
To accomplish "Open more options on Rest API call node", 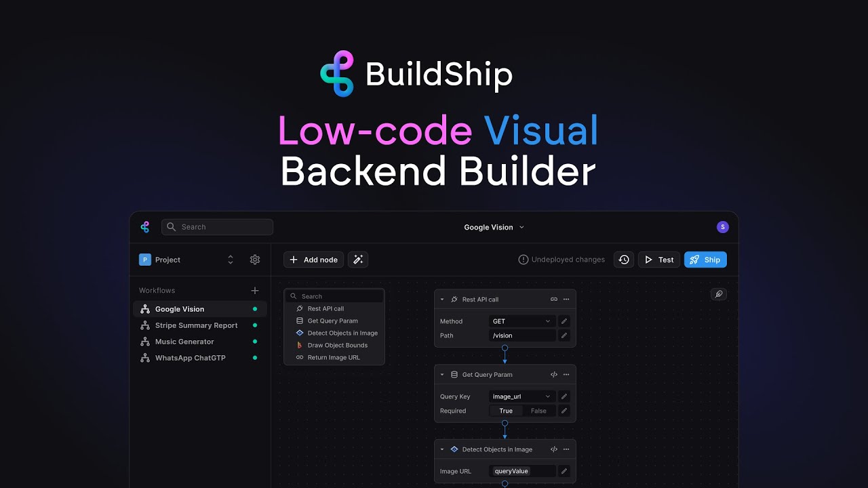I will point(566,300).
